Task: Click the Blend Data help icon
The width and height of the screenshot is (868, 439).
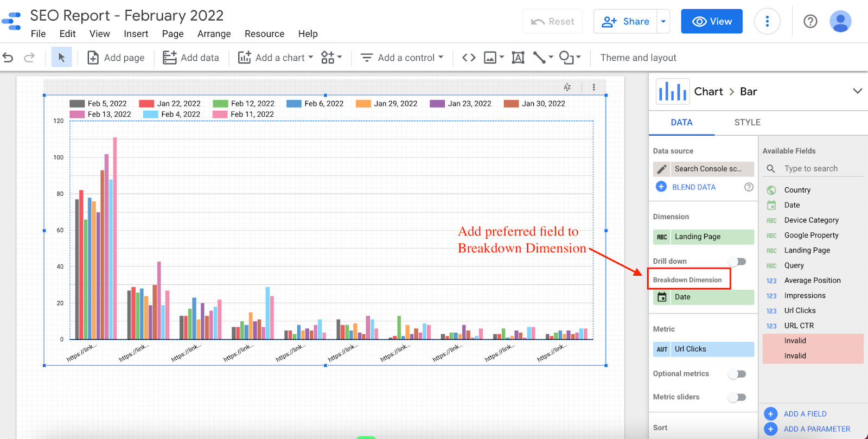Action: (749, 187)
